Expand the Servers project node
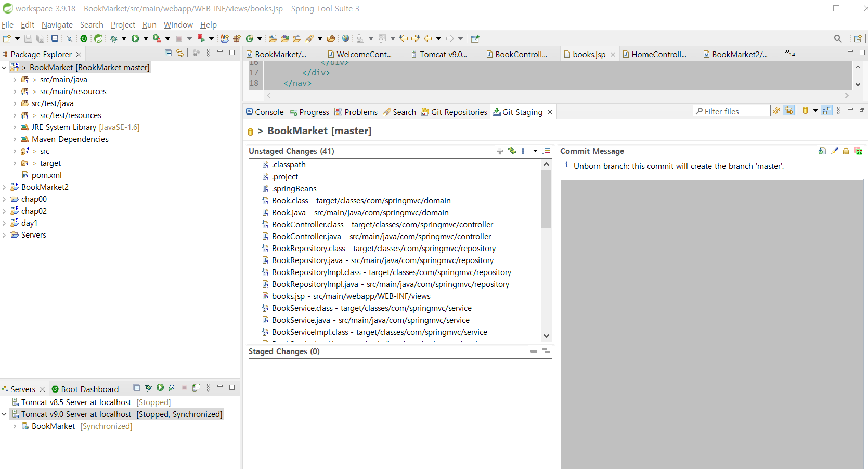The width and height of the screenshot is (868, 469). (4, 235)
